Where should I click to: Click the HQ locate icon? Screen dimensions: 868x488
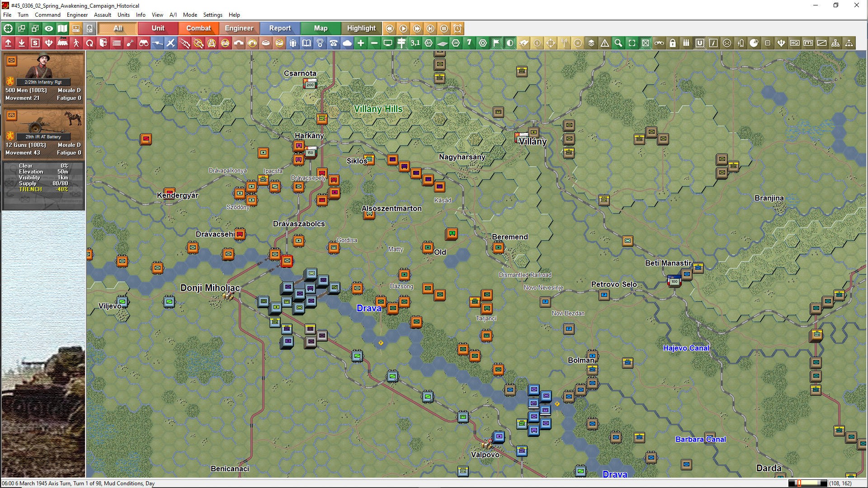tap(794, 43)
